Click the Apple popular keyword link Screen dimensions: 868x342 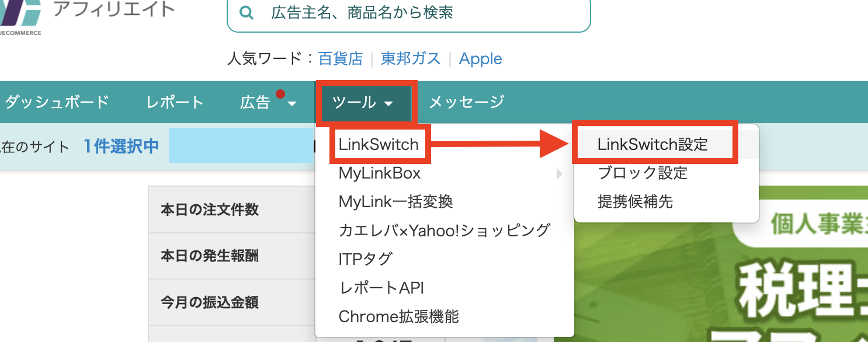(x=480, y=59)
